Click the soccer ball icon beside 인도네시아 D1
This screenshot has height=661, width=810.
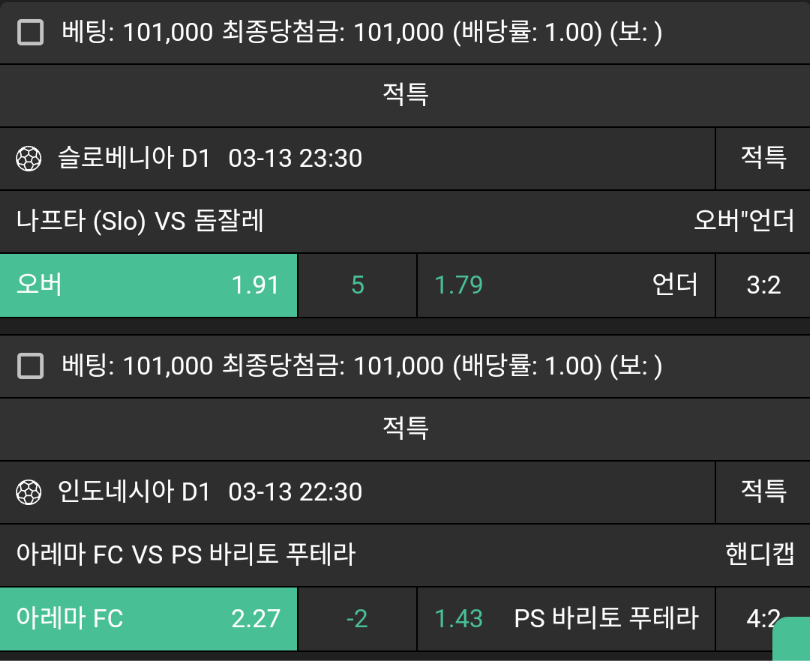pyautogui.click(x=29, y=492)
